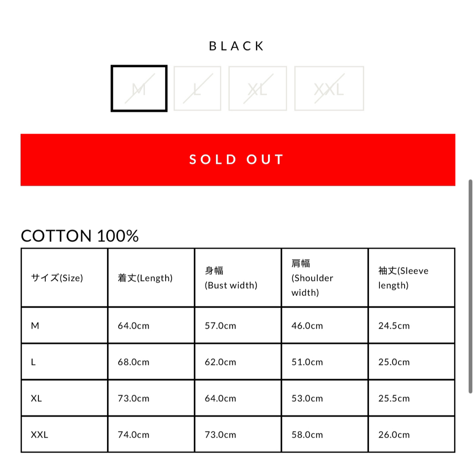This screenshot has height=476, width=476.
Task: Click the 肩幅 (Shoulder width) header cell
Action: pos(325,278)
